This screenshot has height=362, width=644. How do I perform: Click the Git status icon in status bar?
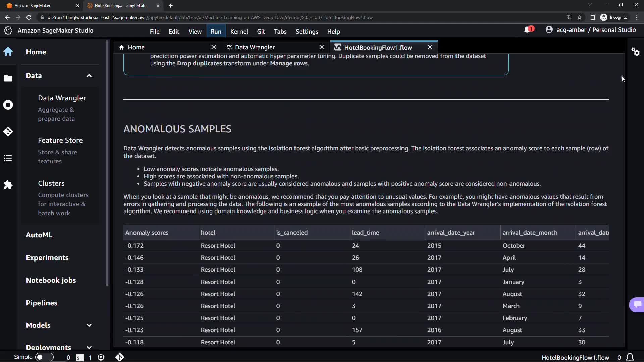tap(120, 357)
